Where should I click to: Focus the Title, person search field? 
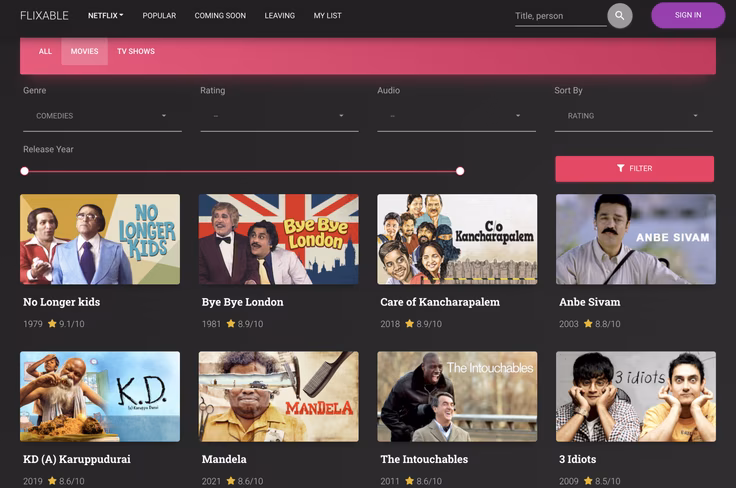pos(560,16)
